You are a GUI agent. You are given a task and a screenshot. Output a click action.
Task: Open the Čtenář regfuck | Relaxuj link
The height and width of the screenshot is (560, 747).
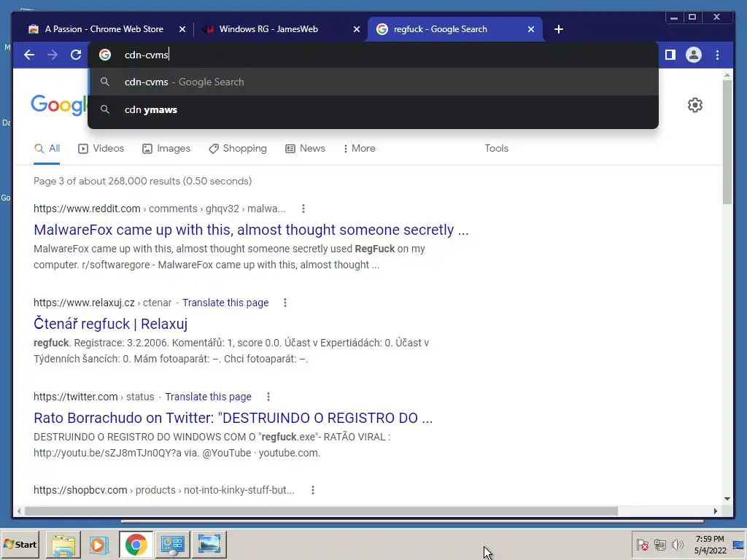pos(111,324)
